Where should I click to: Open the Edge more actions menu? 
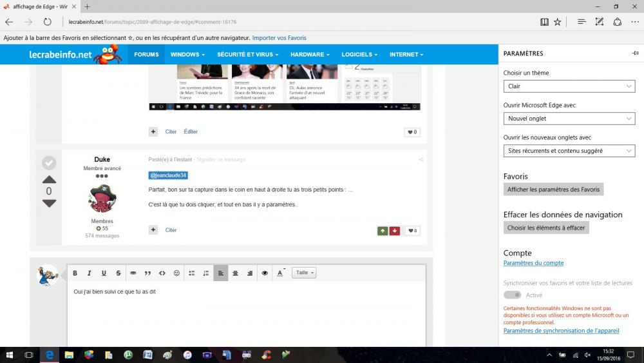(x=635, y=22)
